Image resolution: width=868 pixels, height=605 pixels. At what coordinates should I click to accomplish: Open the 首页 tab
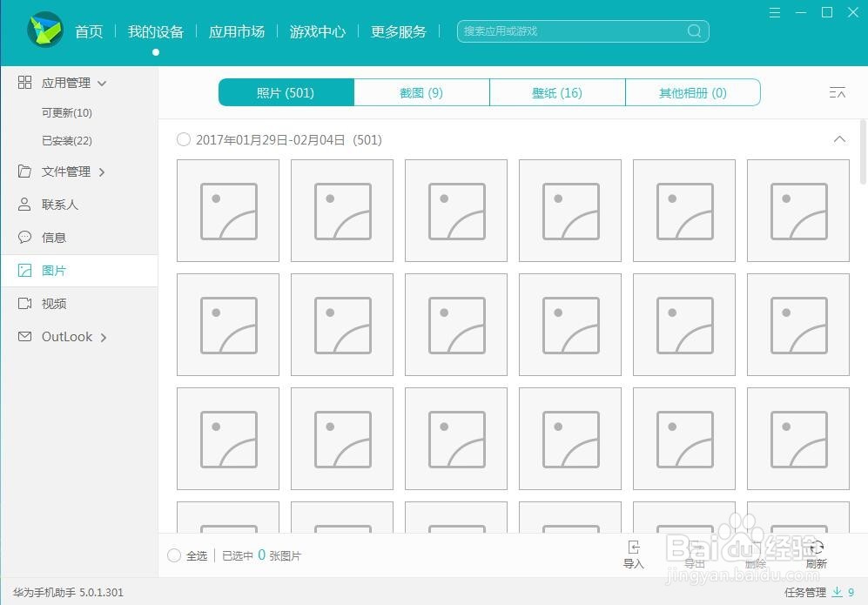click(89, 31)
